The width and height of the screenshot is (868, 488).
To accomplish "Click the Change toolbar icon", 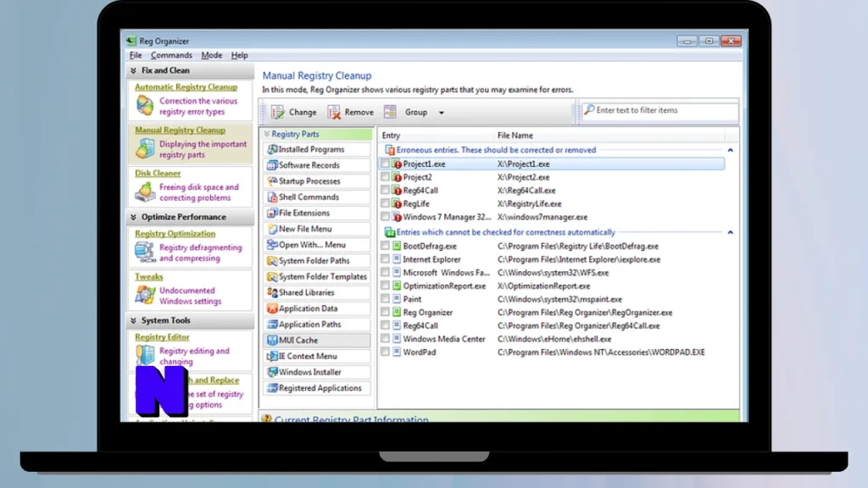I will 277,113.
